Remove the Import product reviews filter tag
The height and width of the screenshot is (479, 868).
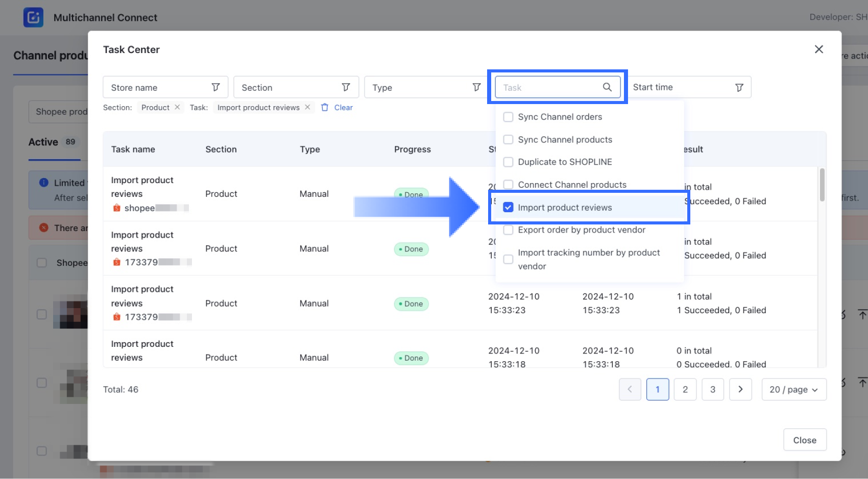[x=307, y=107]
